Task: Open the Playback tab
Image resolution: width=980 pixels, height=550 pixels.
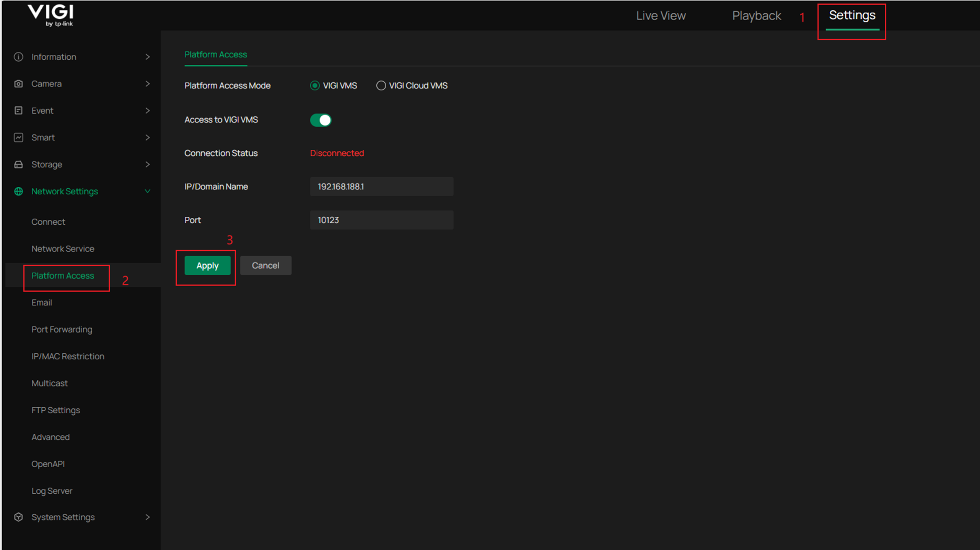Action: tap(756, 15)
